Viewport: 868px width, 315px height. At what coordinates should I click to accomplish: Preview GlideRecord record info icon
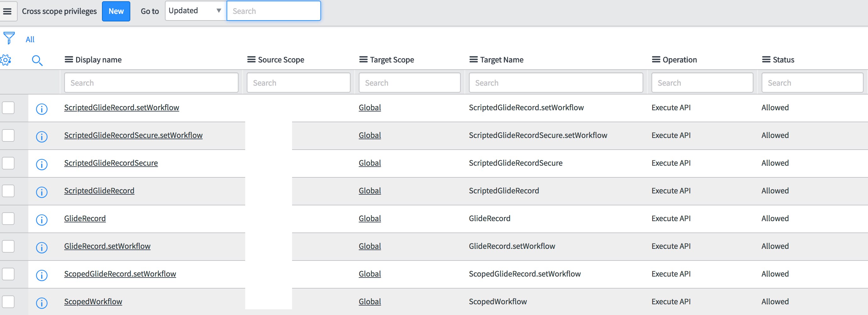tap(42, 220)
